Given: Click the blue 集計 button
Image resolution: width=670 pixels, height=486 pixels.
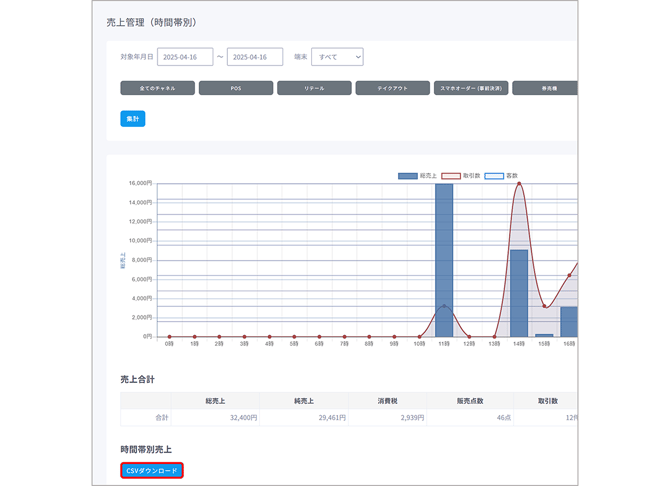Looking at the screenshot, I should 132,119.
